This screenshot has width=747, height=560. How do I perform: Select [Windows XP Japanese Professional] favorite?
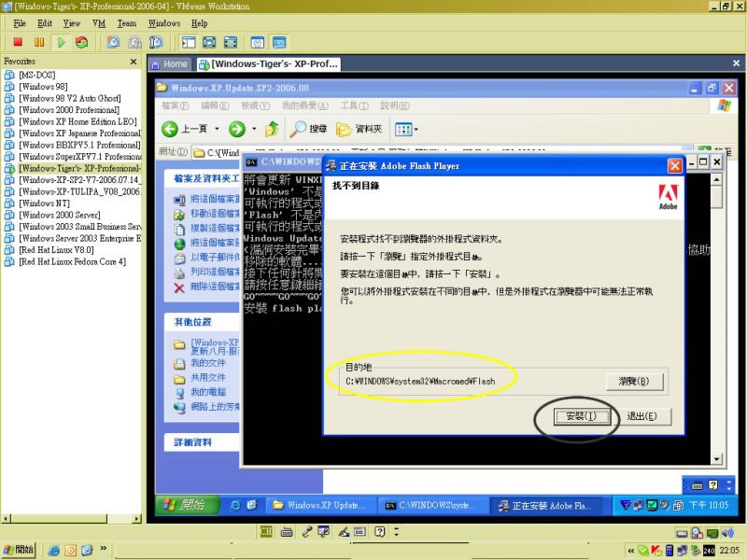click(x=79, y=133)
